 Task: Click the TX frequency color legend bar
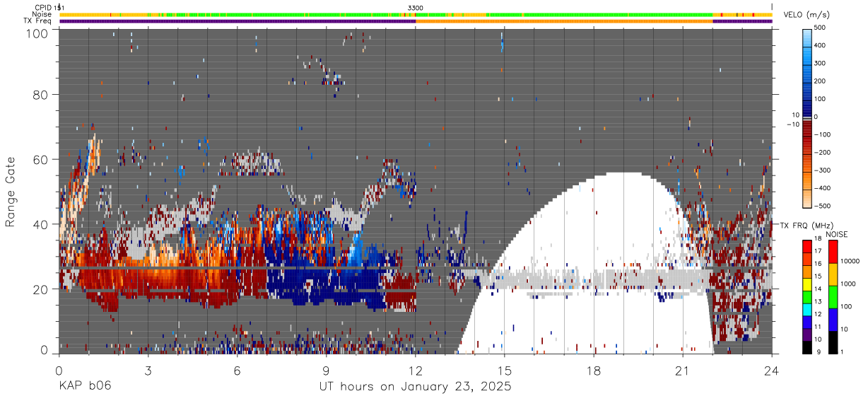point(808,296)
